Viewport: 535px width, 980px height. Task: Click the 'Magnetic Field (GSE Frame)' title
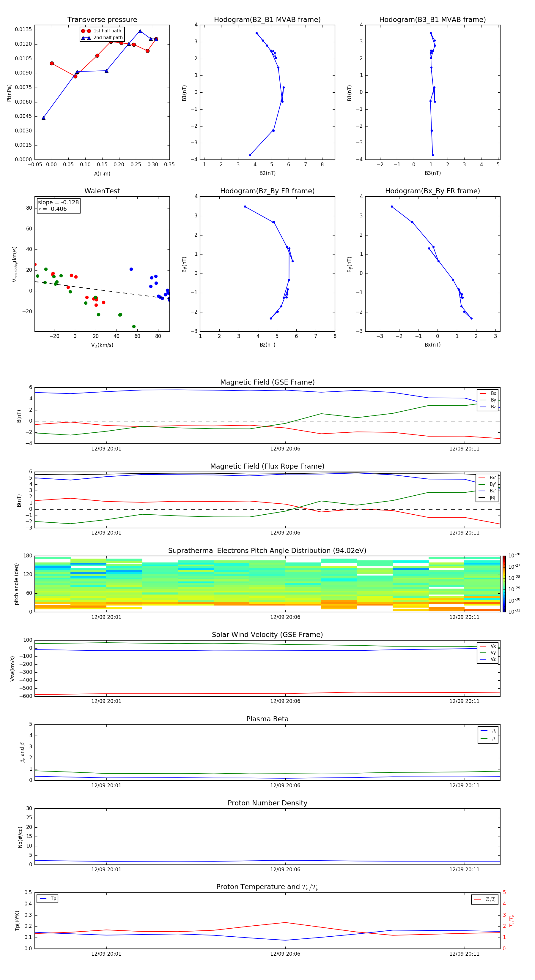(x=267, y=382)
